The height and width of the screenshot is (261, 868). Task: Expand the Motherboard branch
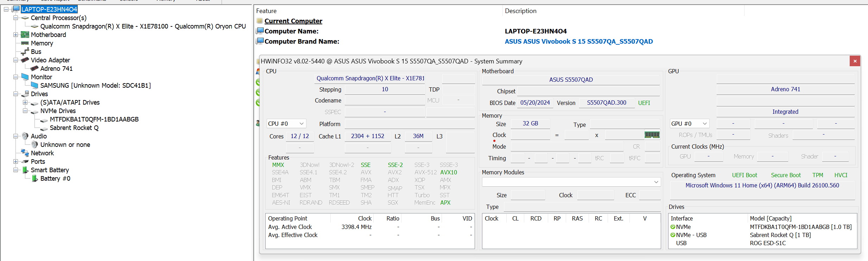pyautogui.click(x=15, y=35)
